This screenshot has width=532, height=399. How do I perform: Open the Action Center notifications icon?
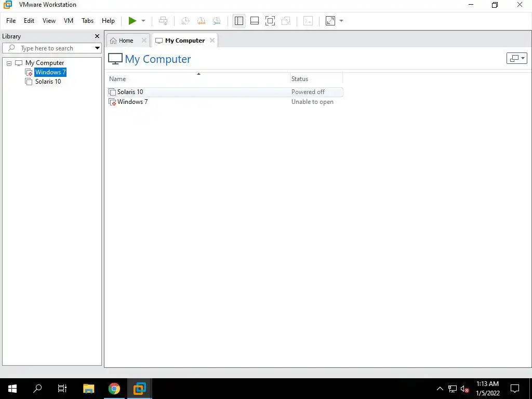(x=515, y=389)
